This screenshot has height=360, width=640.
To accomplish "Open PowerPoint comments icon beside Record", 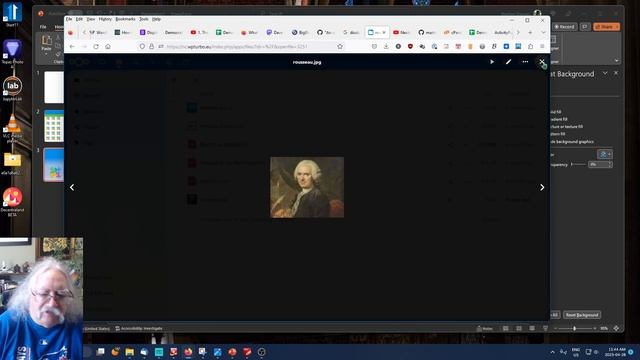I will coord(585,27).
